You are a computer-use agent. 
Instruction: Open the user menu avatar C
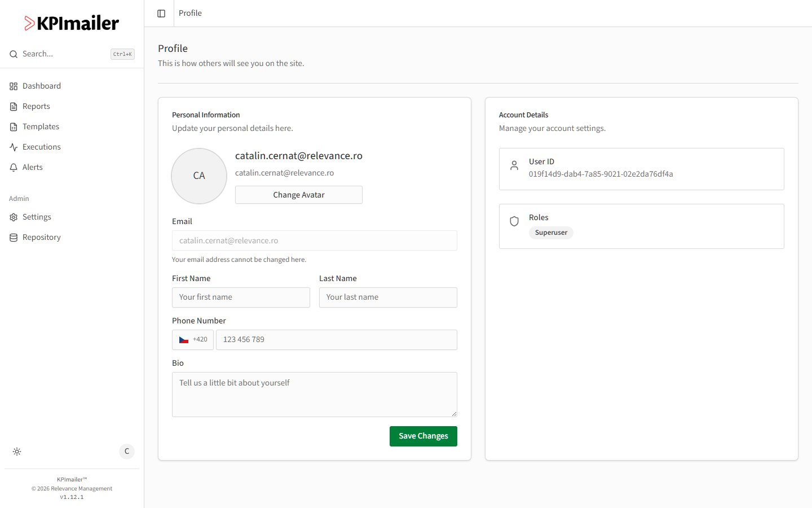(x=127, y=451)
